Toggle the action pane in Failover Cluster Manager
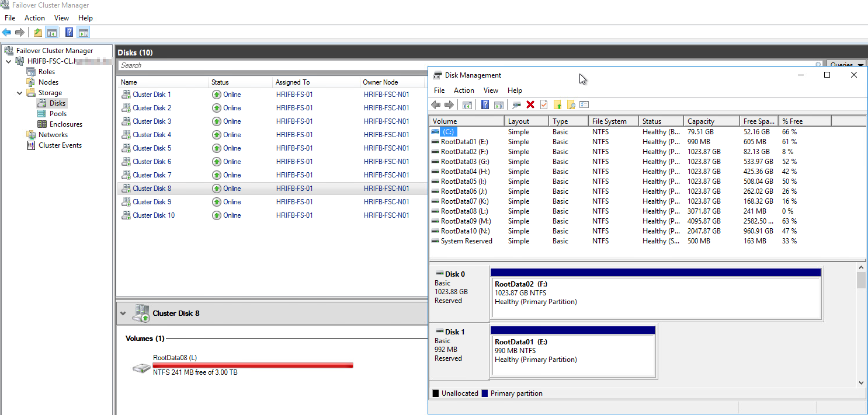This screenshot has height=415, width=868. tap(82, 32)
